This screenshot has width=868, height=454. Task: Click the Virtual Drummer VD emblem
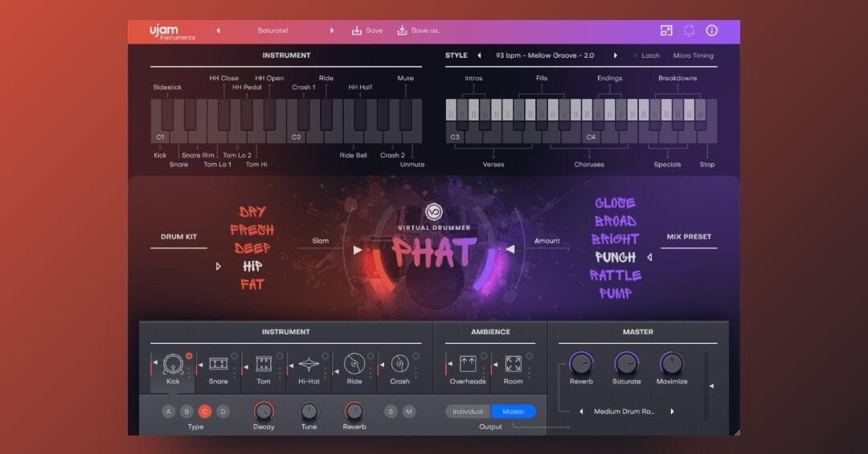pos(434,211)
